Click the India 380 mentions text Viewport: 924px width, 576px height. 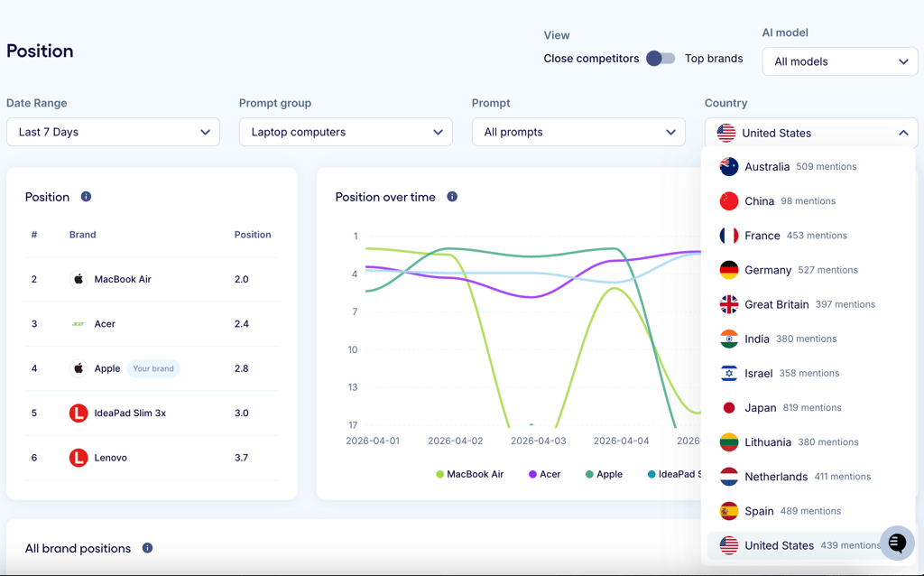click(790, 339)
